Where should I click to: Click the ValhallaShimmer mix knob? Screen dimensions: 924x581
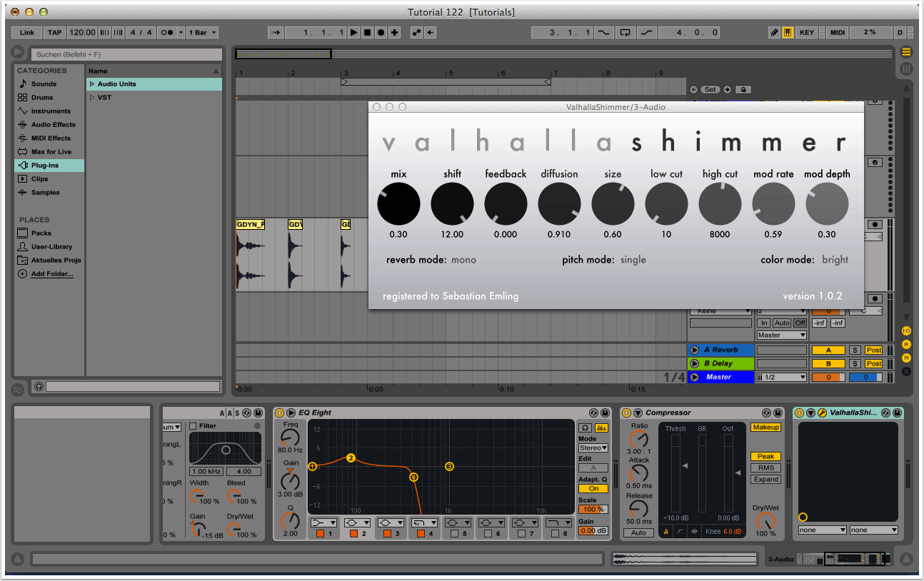pyautogui.click(x=398, y=203)
